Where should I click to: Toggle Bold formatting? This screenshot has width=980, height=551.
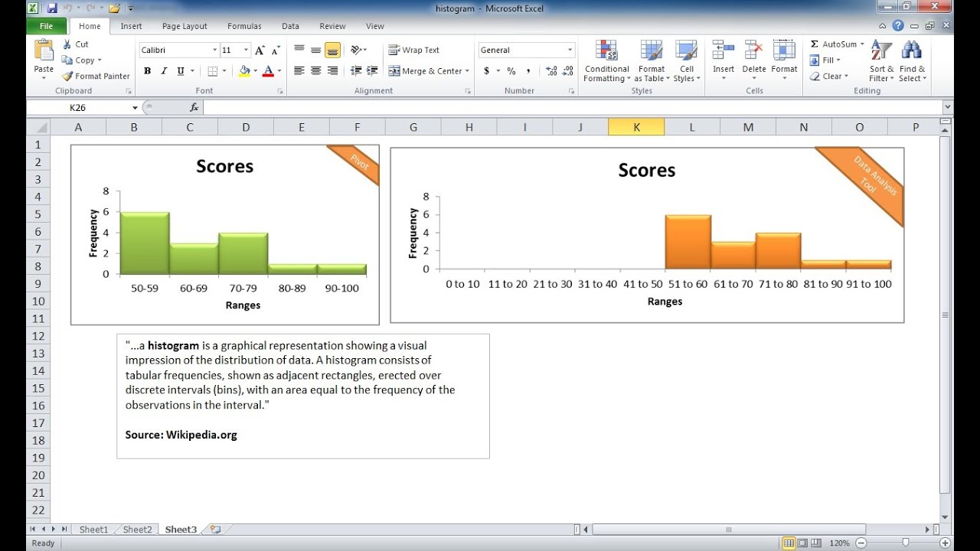tap(147, 71)
